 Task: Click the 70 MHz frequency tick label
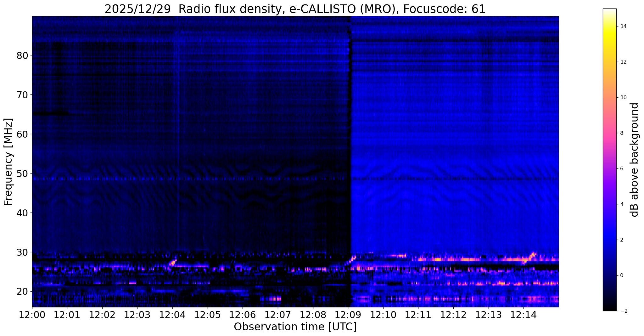click(22, 95)
